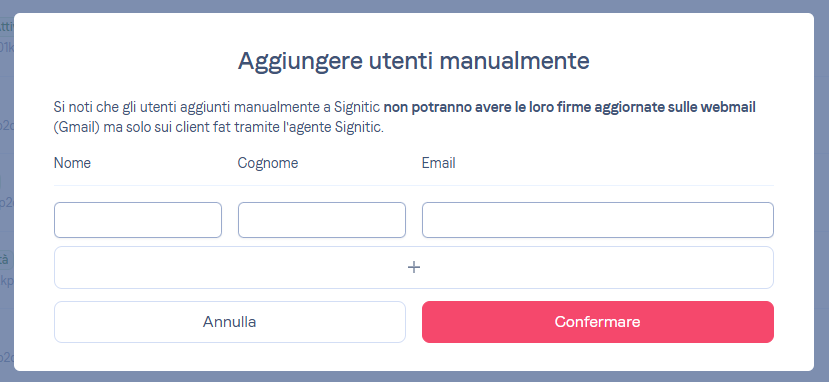Select the Email address input box
This screenshot has width=829, height=382.
coord(597,220)
